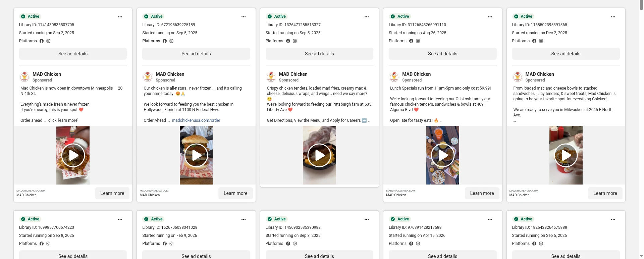Click text 'Started running on Sep 3, 2025'
644x259 pixels.
pos(293,236)
